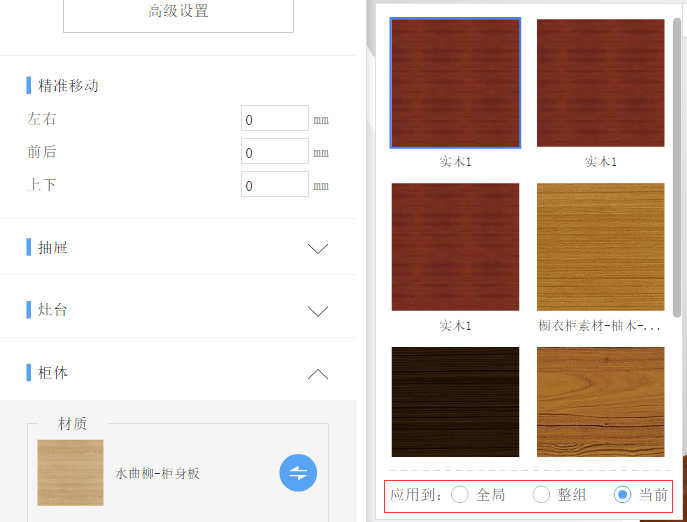
Task: Select the top-right 实木1 texture swatch
Action: [601, 83]
